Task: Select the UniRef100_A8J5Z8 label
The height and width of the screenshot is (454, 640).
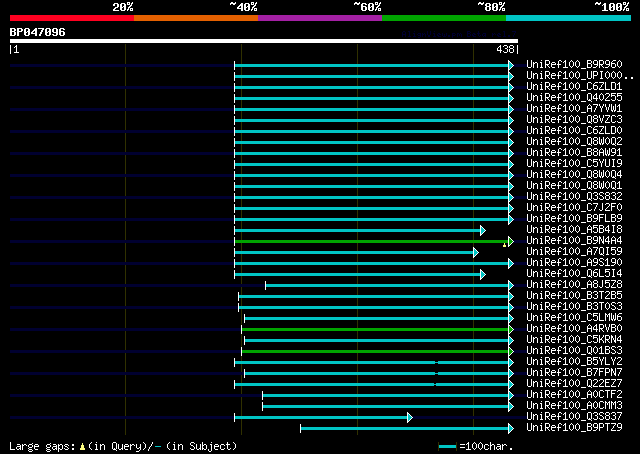Action: click(x=574, y=285)
